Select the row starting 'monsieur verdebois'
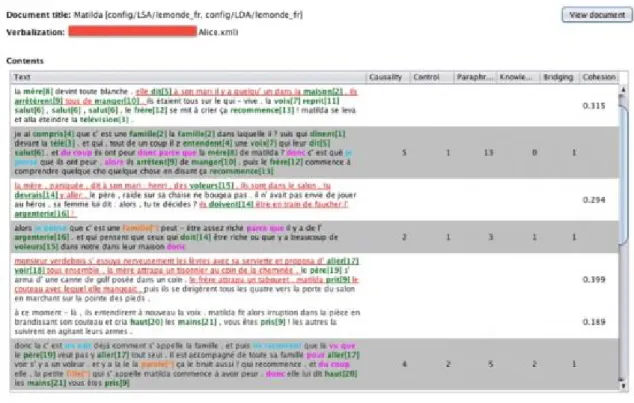The width and height of the screenshot is (634, 403). point(315,280)
